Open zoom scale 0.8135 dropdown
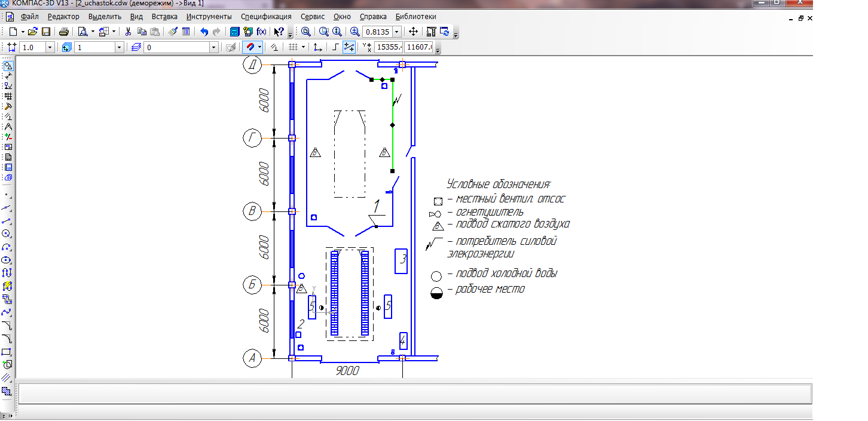868x421 pixels. point(397,32)
